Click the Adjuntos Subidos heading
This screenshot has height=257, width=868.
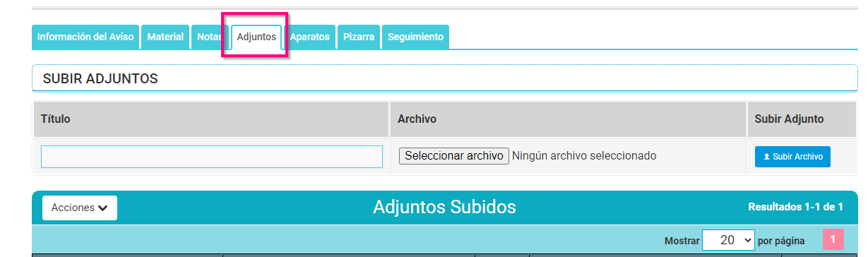pos(444,207)
